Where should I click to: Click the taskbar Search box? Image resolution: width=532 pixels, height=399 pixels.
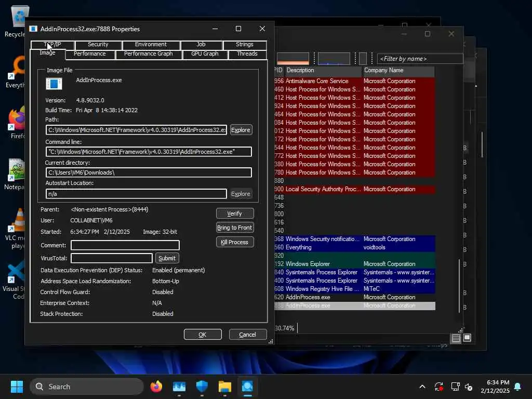pyautogui.click(x=87, y=387)
